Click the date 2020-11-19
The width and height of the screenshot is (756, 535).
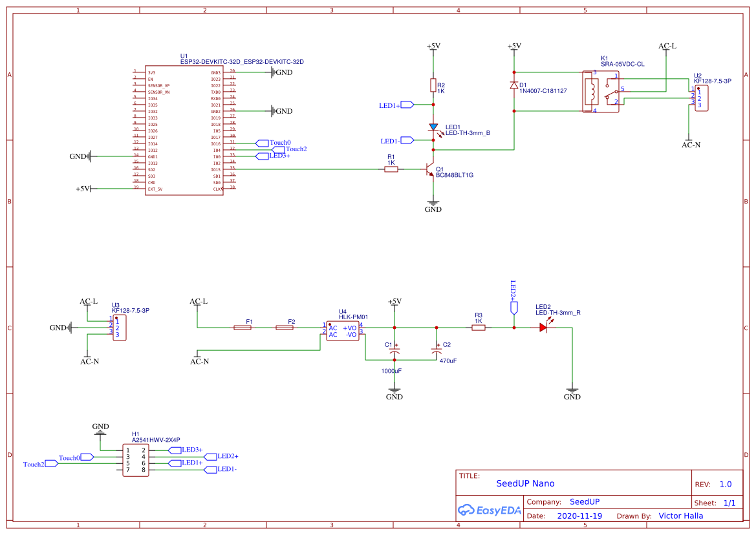click(x=579, y=516)
